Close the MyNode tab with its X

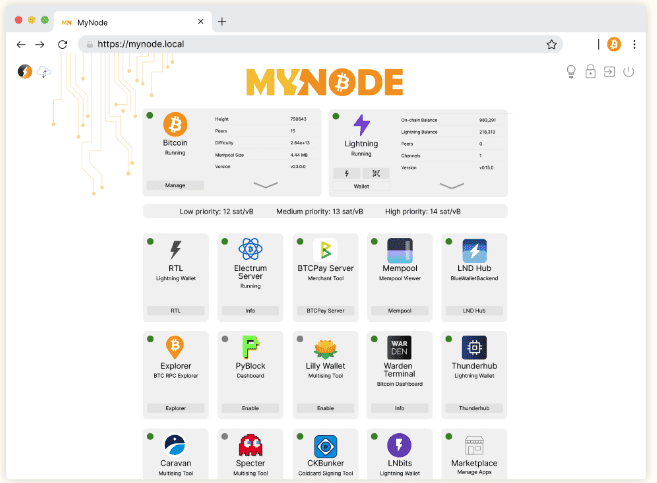[201, 22]
